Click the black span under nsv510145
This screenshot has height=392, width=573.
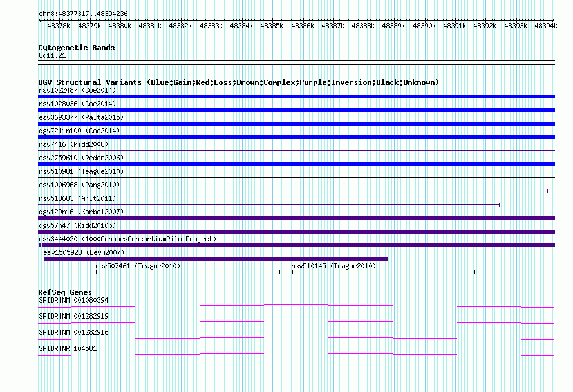[383, 272]
